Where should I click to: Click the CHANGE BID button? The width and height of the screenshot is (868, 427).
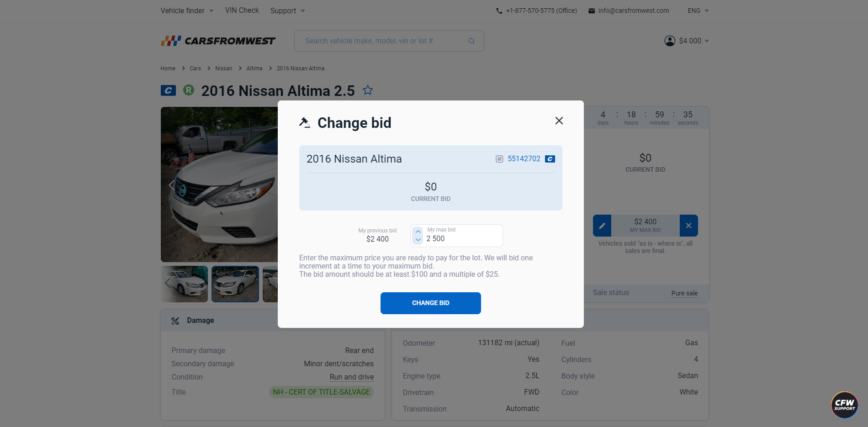click(x=430, y=303)
